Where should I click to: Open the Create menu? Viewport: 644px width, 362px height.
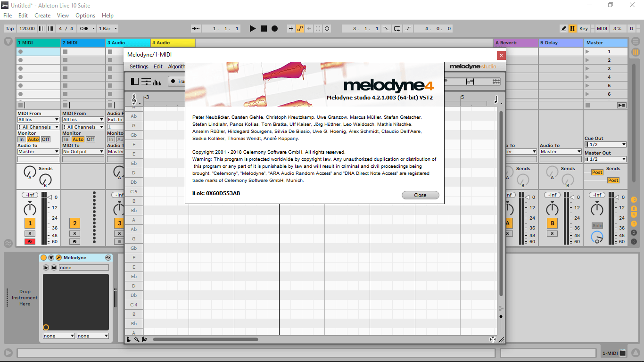pyautogui.click(x=42, y=16)
